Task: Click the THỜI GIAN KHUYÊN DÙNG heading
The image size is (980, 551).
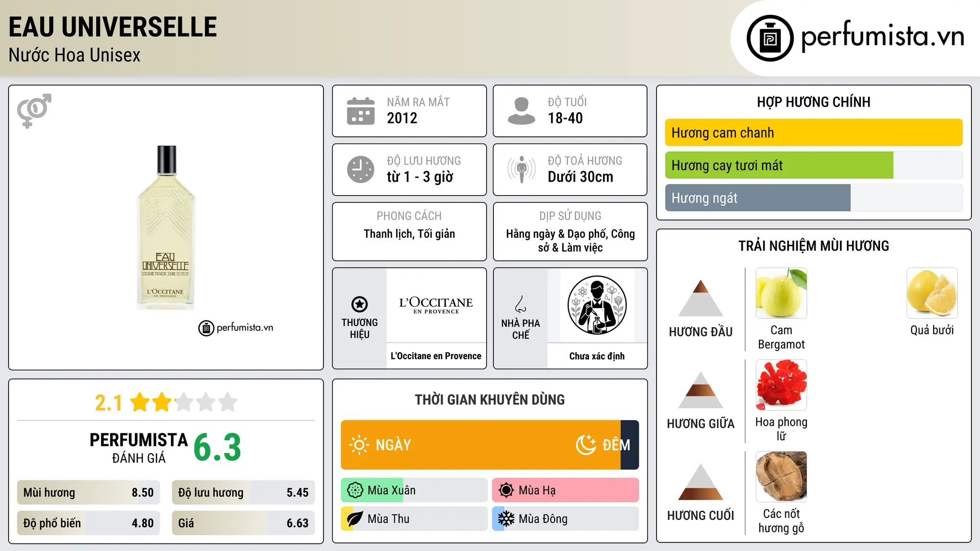Action: click(x=490, y=400)
